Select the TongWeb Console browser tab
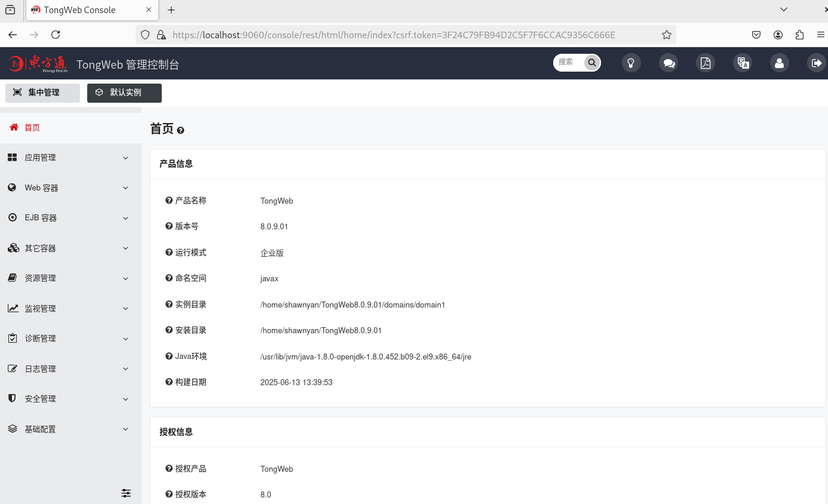The width and height of the screenshot is (828, 504). (92, 10)
